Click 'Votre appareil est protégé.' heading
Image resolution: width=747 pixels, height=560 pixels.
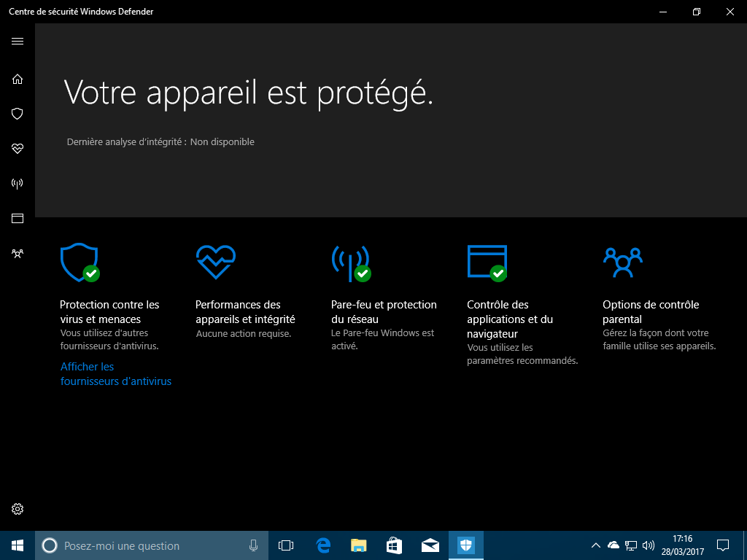pyautogui.click(x=248, y=93)
